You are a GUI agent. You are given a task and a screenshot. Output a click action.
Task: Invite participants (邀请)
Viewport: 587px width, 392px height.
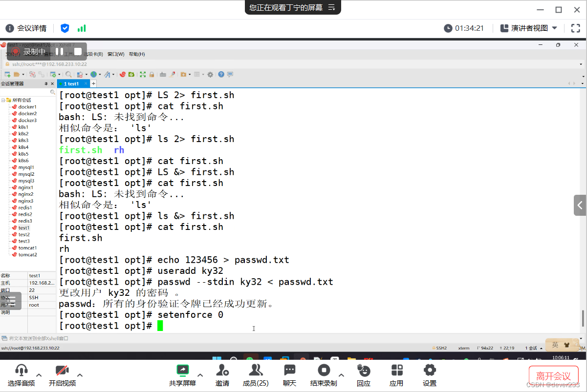(x=222, y=375)
